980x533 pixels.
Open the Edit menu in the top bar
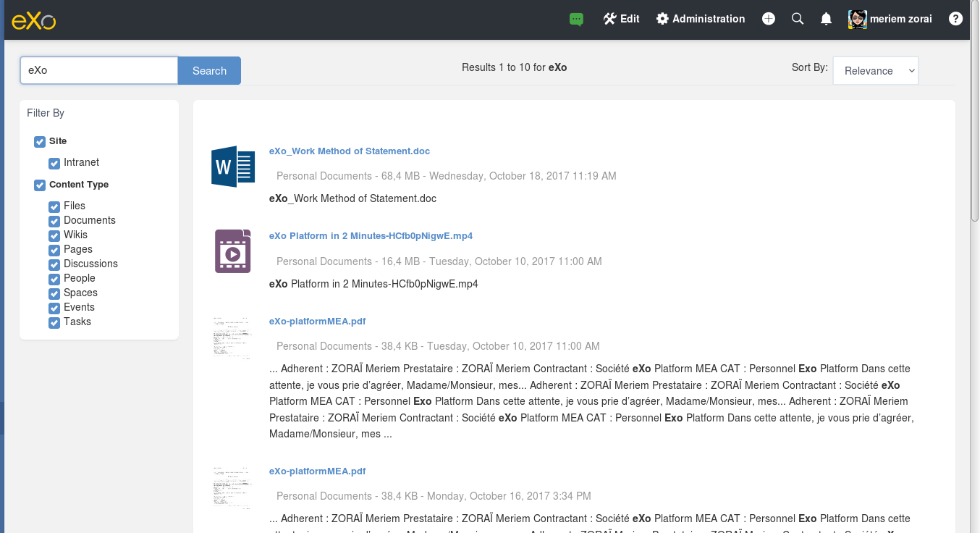pyautogui.click(x=622, y=19)
